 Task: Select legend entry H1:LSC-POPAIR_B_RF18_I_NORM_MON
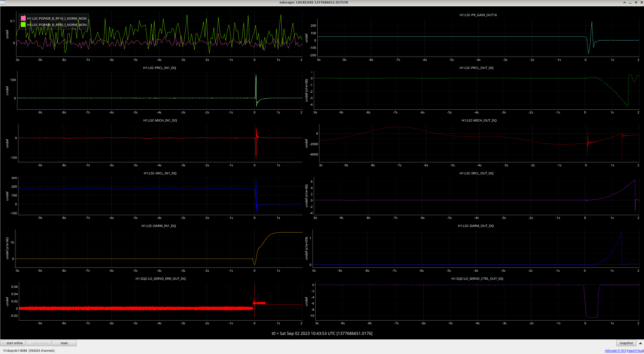point(57,18)
